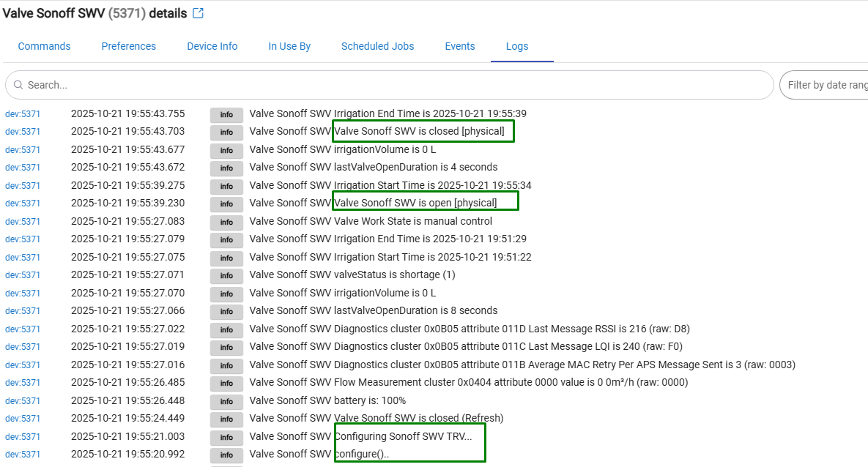Screen dimensions: 868x467
Task: Click info badge on open [physical] log row
Action: point(226,203)
